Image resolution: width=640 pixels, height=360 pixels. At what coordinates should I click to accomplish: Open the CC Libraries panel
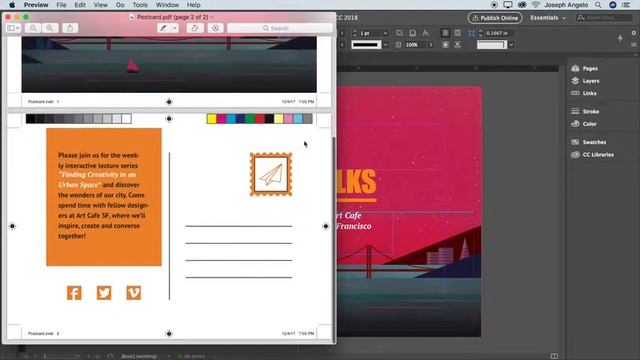pyautogui.click(x=592, y=155)
